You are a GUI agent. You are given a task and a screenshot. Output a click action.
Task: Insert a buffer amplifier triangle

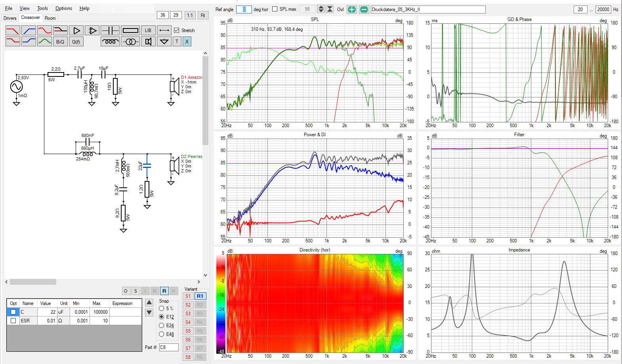point(76,30)
